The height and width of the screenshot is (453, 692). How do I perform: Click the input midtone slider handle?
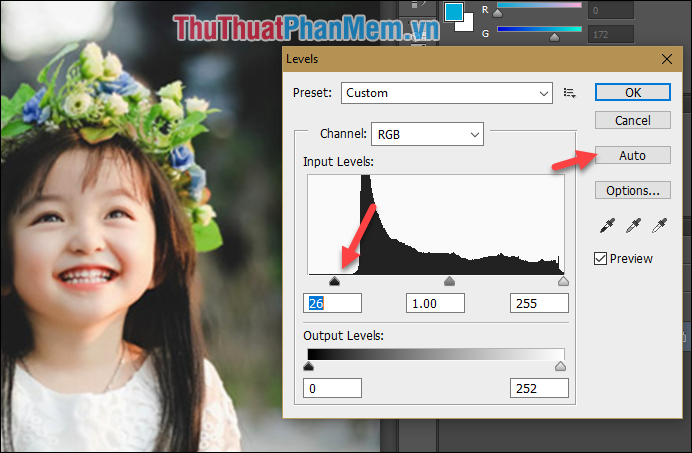[x=449, y=281]
